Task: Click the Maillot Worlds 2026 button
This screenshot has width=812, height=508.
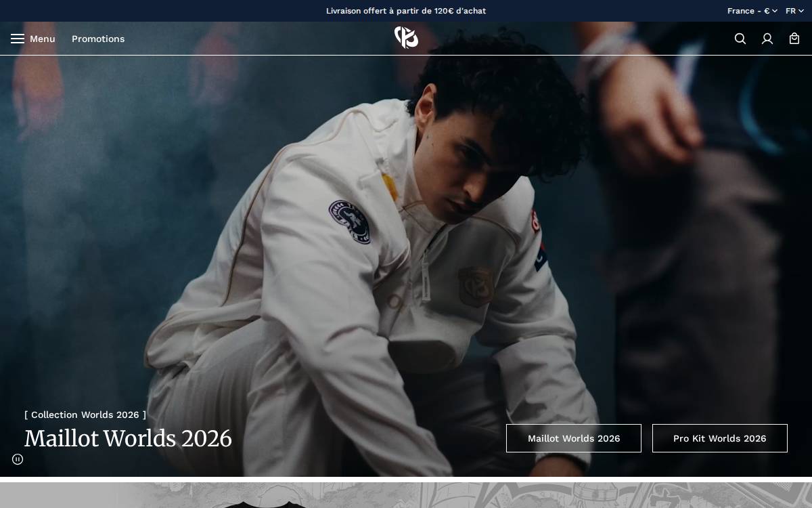Action: tap(574, 438)
